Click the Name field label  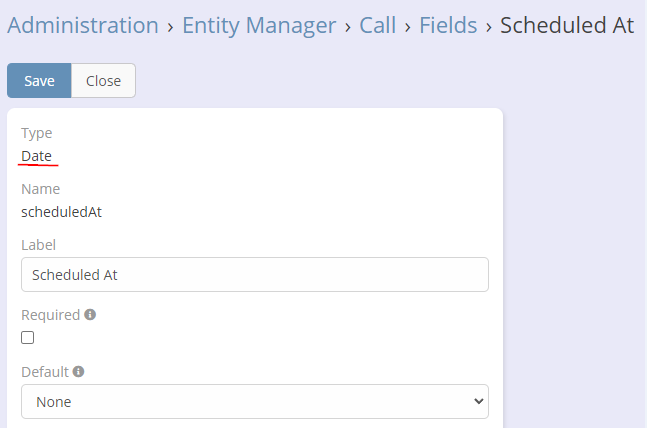point(40,189)
